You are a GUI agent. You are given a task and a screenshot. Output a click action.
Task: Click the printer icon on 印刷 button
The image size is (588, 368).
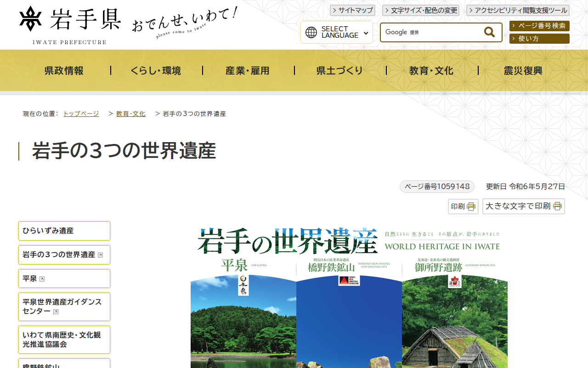(x=471, y=206)
